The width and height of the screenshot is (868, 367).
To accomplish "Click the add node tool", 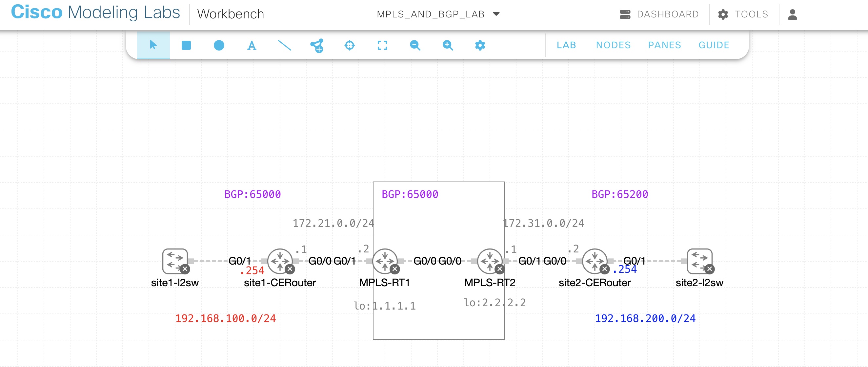I will coord(317,45).
